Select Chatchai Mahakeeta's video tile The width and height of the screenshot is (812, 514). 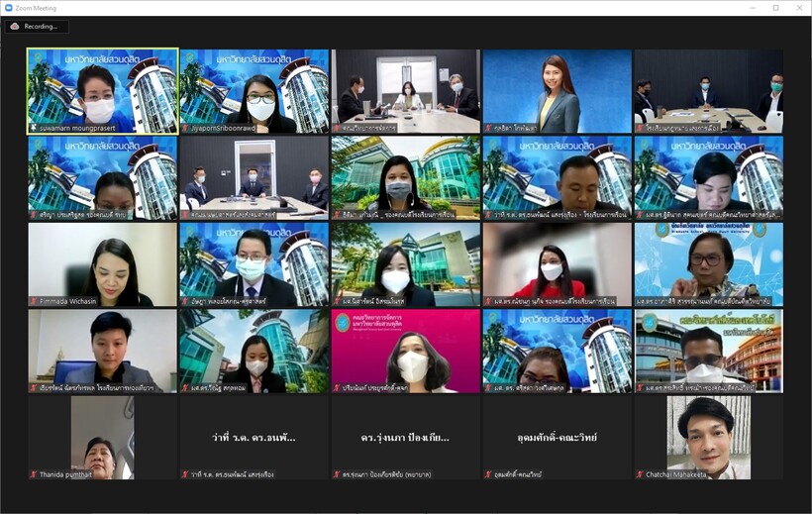[708, 436]
